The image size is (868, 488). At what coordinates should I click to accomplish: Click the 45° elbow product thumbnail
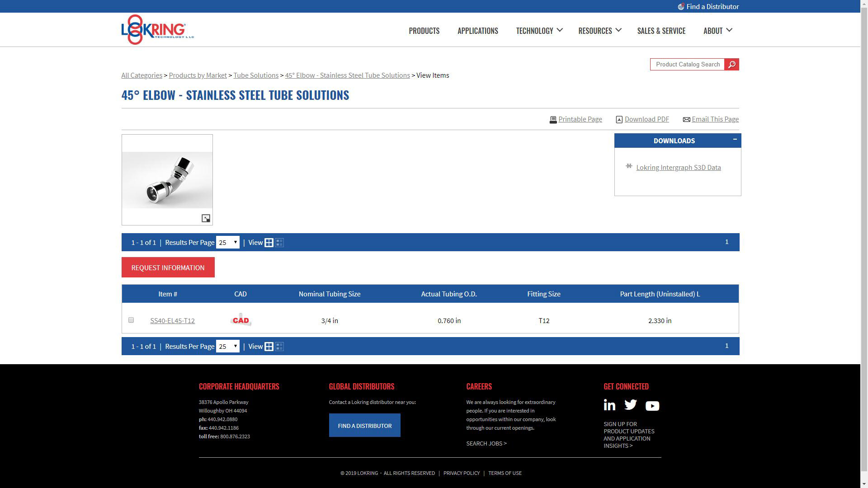point(167,180)
